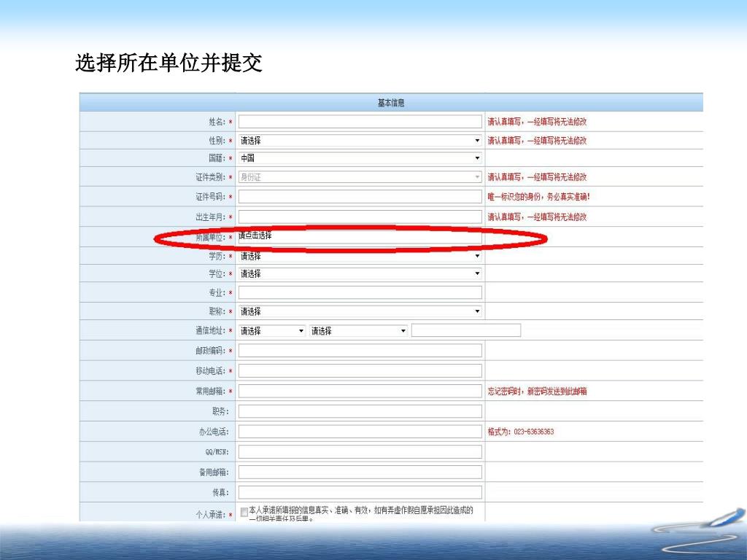Click the 个人承诺 label
This screenshot has width=747, height=560.
click(x=210, y=515)
